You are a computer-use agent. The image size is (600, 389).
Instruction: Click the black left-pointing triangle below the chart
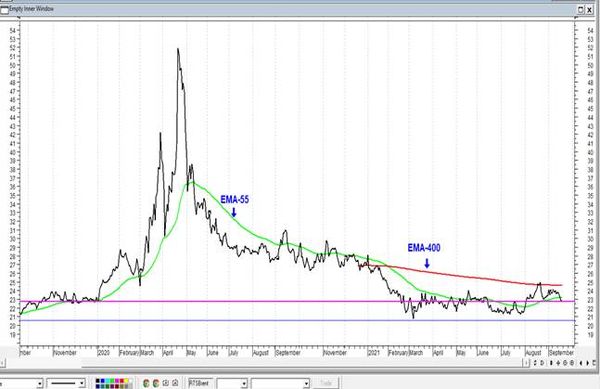click(581, 363)
